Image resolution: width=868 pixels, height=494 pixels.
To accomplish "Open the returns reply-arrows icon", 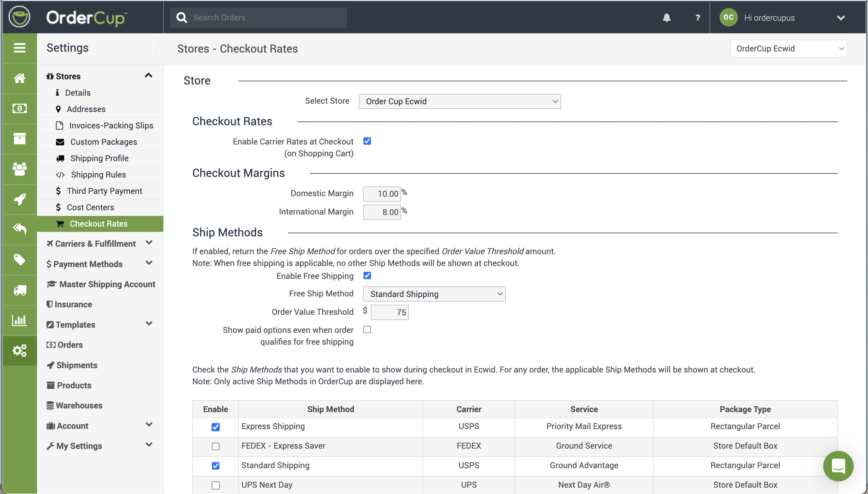I will [20, 229].
